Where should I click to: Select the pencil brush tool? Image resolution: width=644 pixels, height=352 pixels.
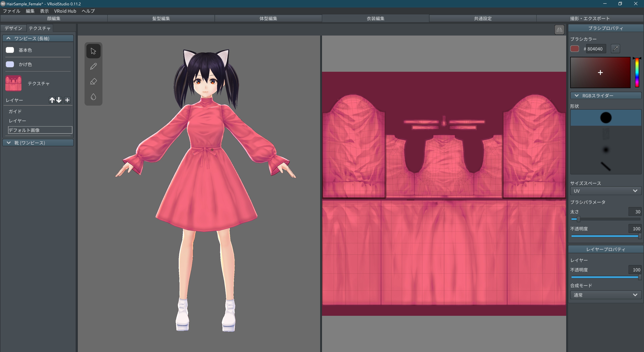point(93,66)
